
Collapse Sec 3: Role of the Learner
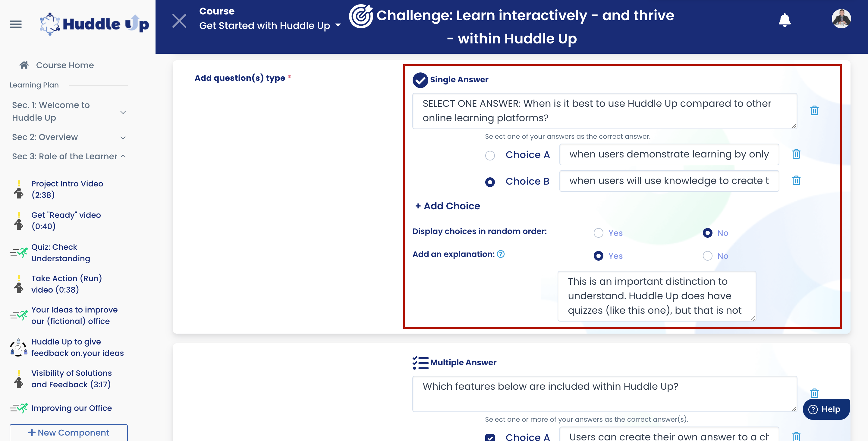click(123, 156)
